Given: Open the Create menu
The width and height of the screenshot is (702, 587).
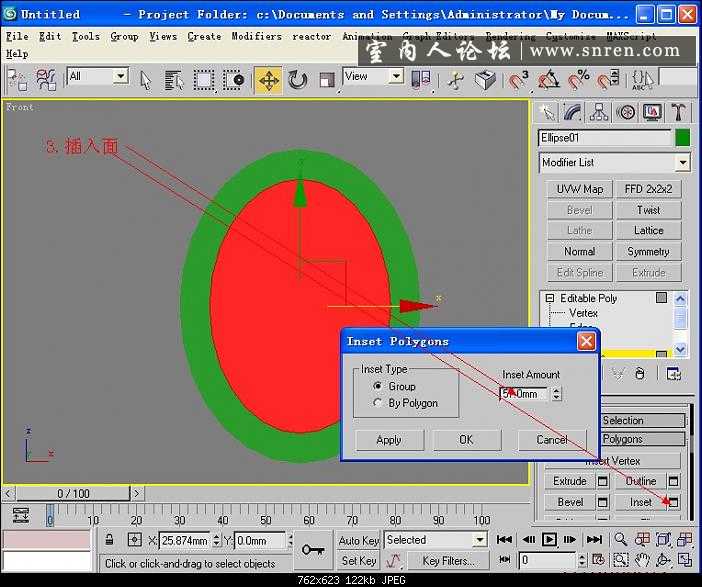Looking at the screenshot, I should (204, 37).
